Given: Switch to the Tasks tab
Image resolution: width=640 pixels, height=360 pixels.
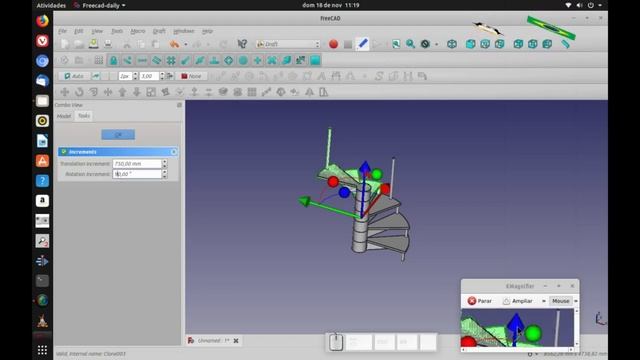Looking at the screenshot, I should [x=84, y=116].
